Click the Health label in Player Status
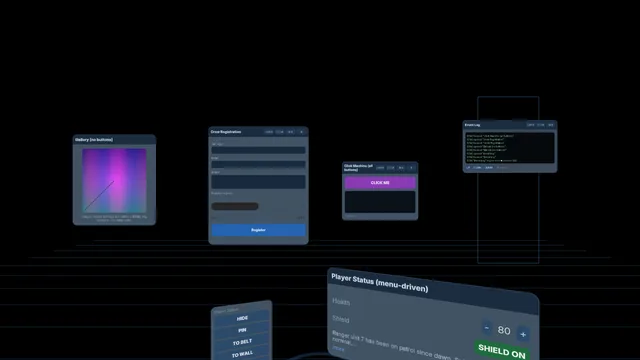This screenshot has height=360, width=640. [341, 302]
